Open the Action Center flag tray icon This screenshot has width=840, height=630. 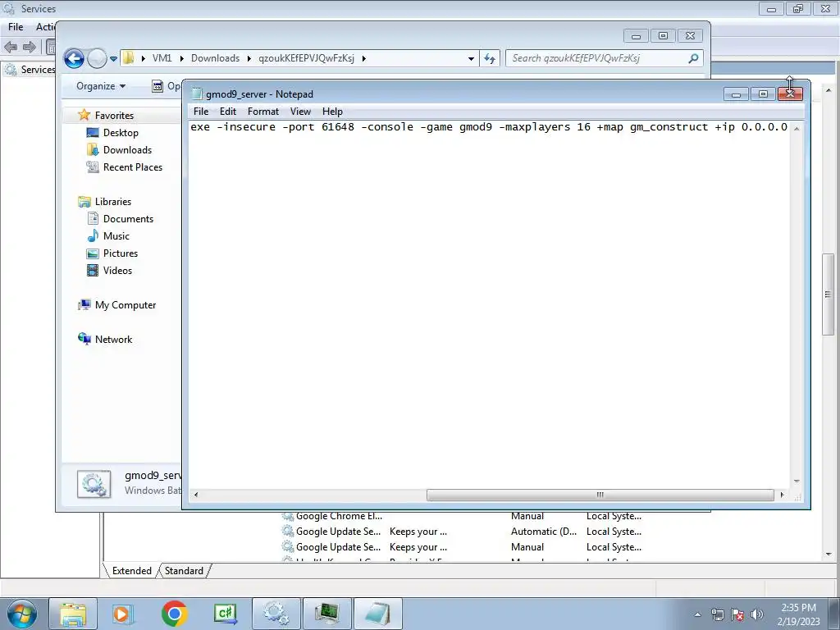click(x=737, y=614)
